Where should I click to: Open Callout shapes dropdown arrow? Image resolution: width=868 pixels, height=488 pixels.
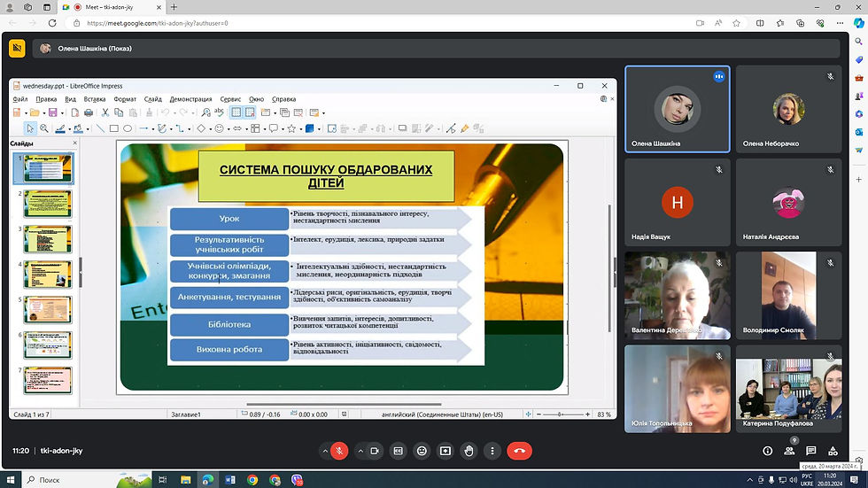pyautogui.click(x=283, y=129)
